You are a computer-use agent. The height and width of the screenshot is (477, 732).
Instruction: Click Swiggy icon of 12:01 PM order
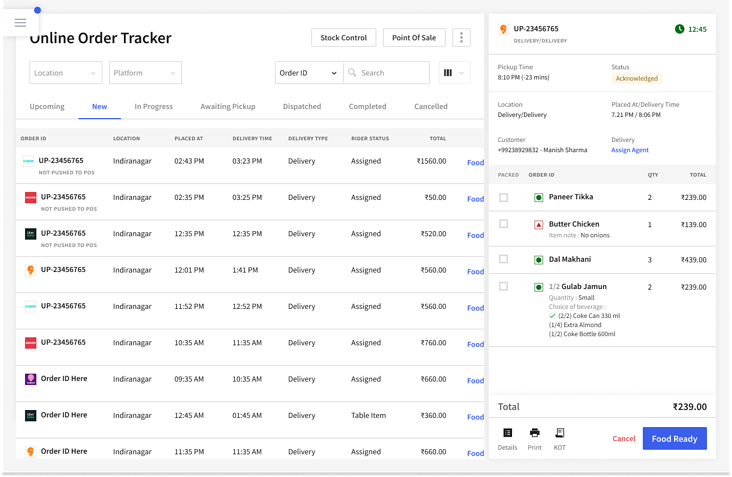coord(30,270)
